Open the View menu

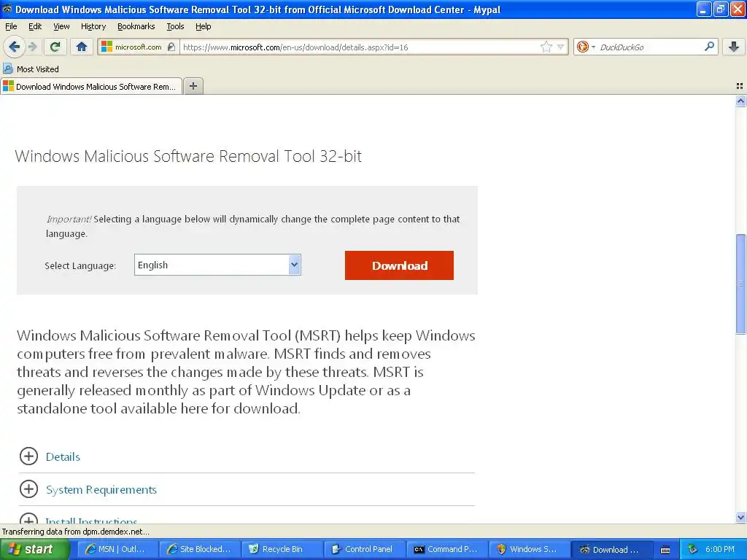click(61, 26)
